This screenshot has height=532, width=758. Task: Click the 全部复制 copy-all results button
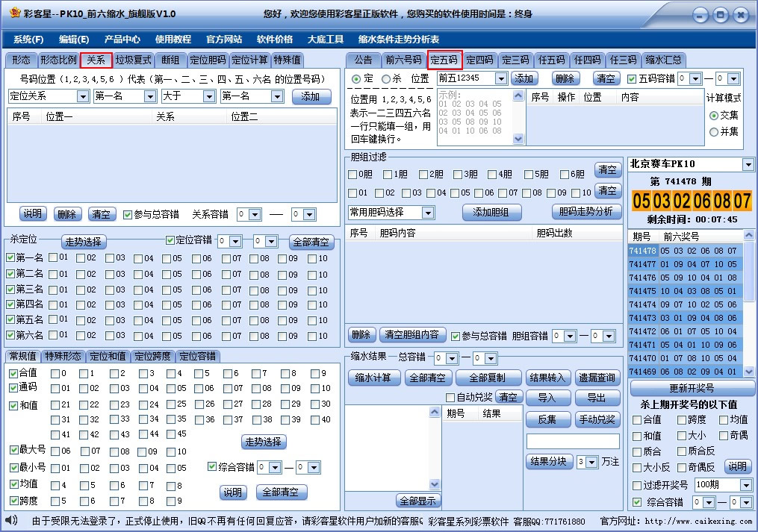[488, 378]
